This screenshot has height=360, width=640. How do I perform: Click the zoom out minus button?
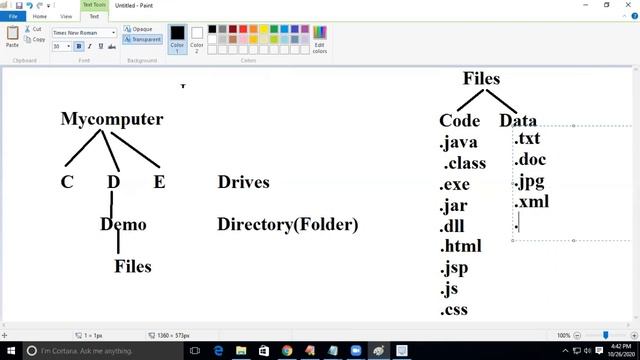[x=577, y=336]
